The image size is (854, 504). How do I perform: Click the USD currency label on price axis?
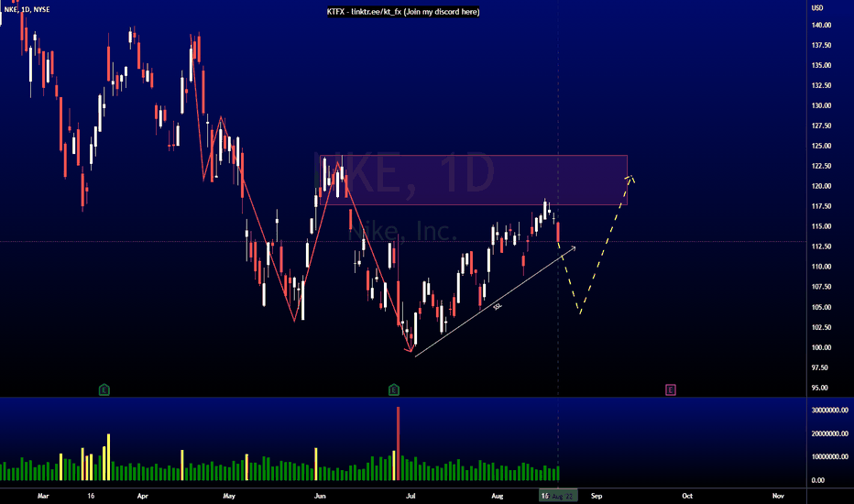817,7
